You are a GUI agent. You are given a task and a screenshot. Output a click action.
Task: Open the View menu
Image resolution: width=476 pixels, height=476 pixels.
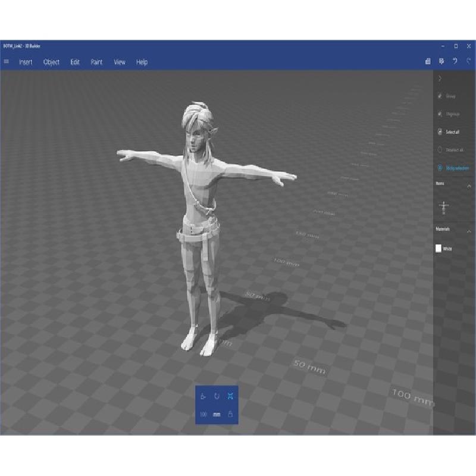[x=120, y=62]
